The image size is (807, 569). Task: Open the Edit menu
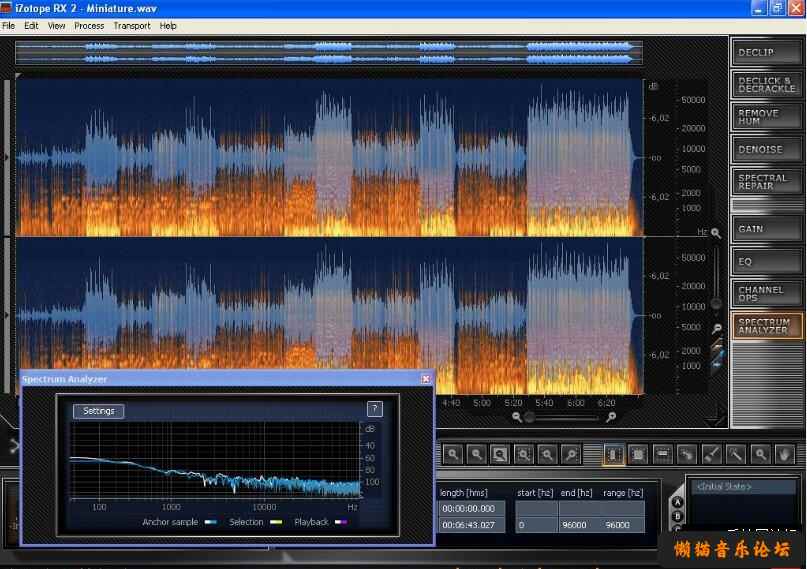(31, 26)
